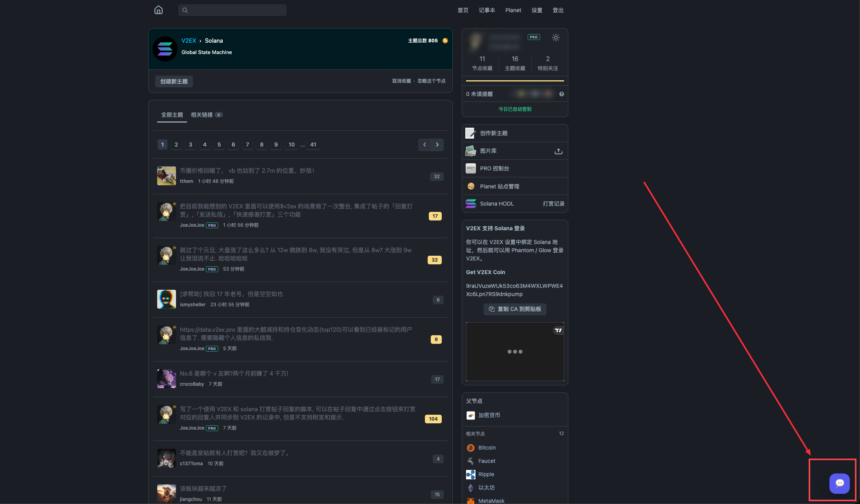Open the Bitcoin node icon link
This screenshot has width=860, height=504.
pyautogui.click(x=470, y=448)
